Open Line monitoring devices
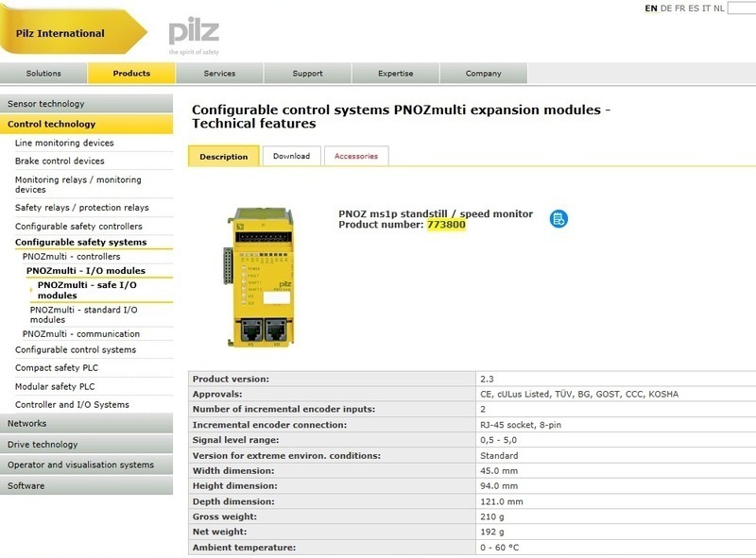 (x=64, y=143)
